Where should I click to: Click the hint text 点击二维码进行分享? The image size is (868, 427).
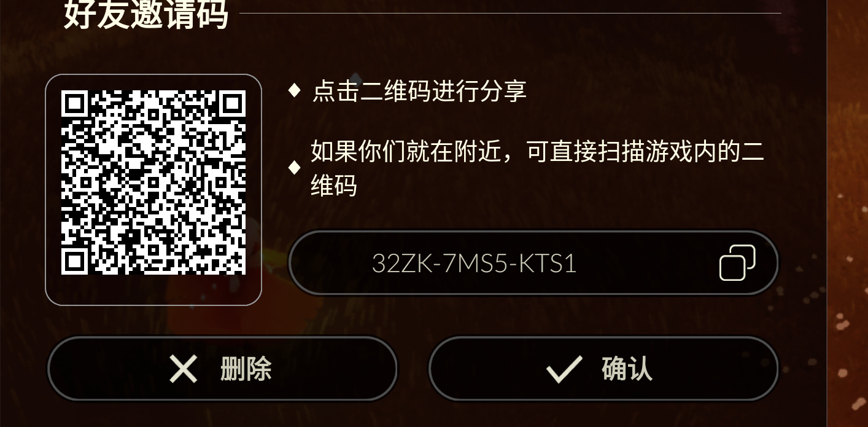click(x=419, y=91)
